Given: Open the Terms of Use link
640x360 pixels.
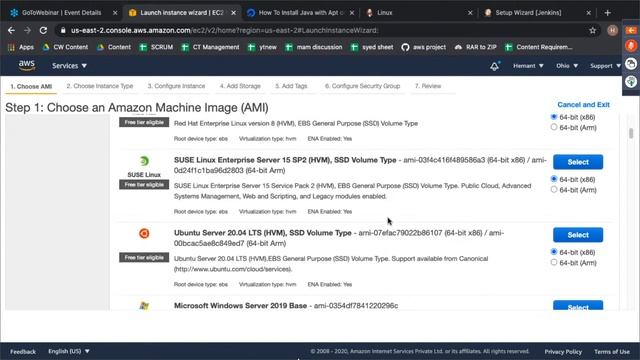Looking at the screenshot, I should (x=612, y=351).
